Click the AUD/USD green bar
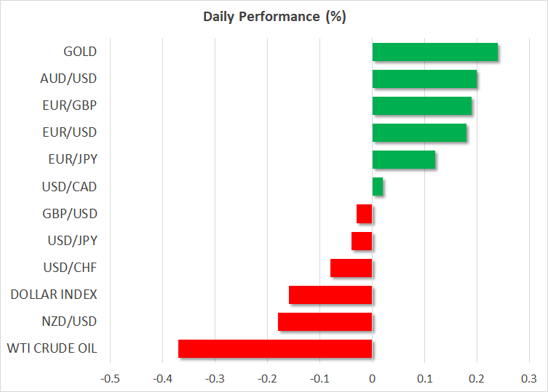The width and height of the screenshot is (548, 392). point(424,79)
